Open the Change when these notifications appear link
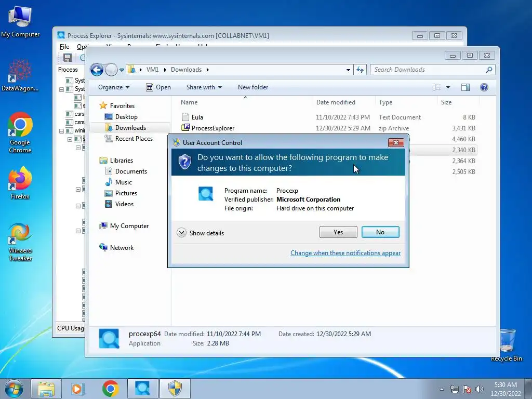The height and width of the screenshot is (399, 532). tap(345, 253)
